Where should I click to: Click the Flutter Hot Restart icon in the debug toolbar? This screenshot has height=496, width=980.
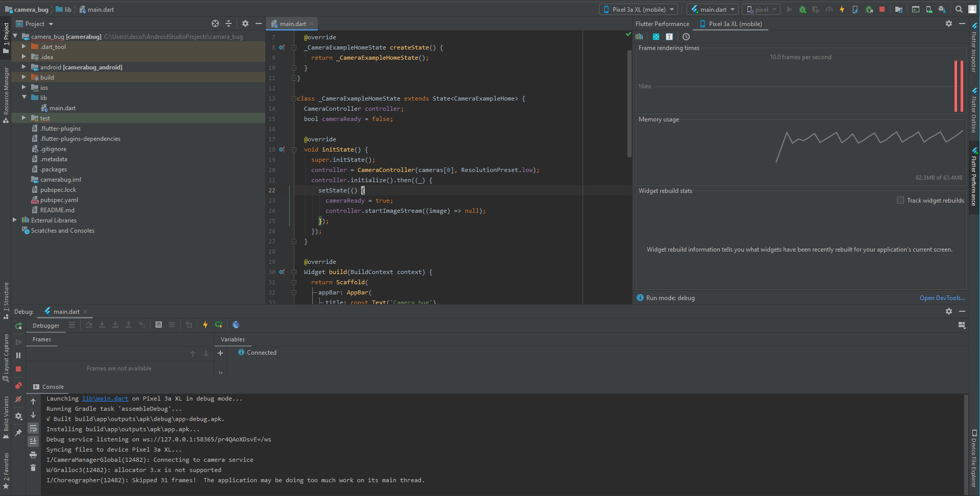coord(219,325)
